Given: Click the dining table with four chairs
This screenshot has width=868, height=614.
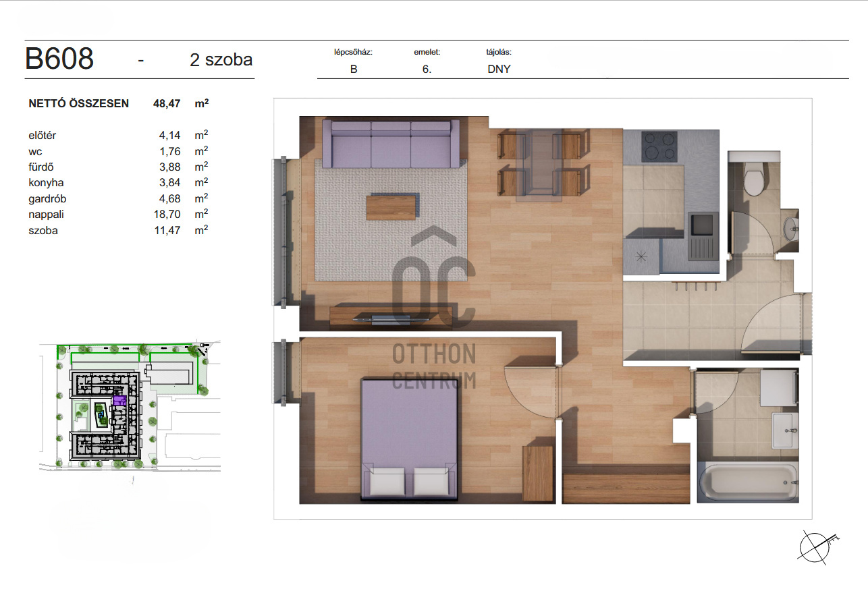Looking at the screenshot, I should [539, 164].
